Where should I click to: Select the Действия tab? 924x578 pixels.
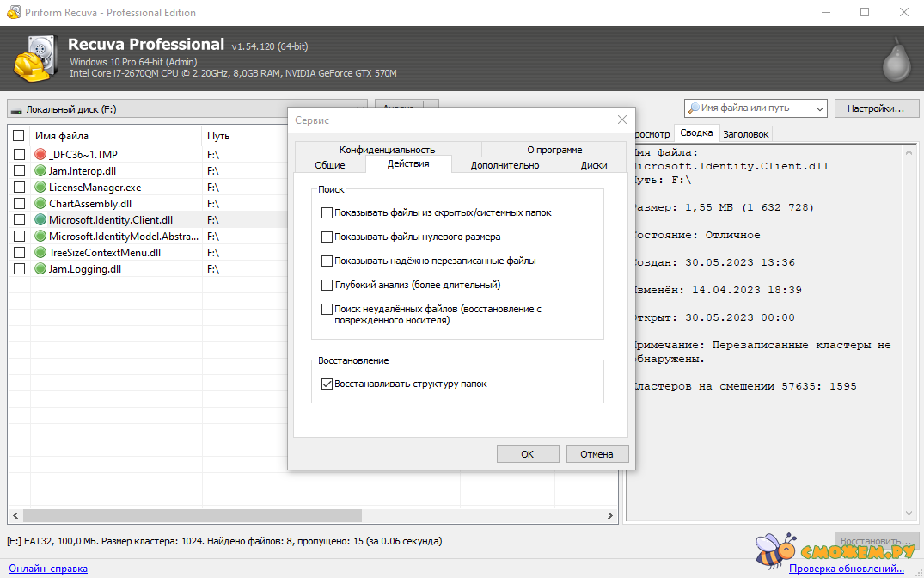[408, 164]
